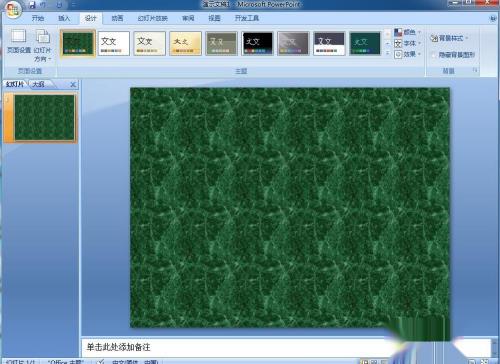Click the slide number indicator in status bar
The height and width of the screenshot is (364, 500).
pyautogui.click(x=21, y=362)
